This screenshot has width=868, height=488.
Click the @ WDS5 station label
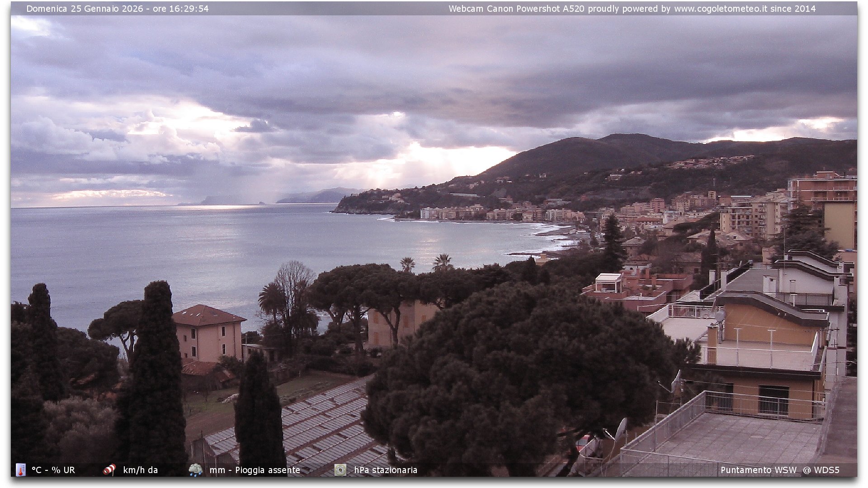pos(821,470)
